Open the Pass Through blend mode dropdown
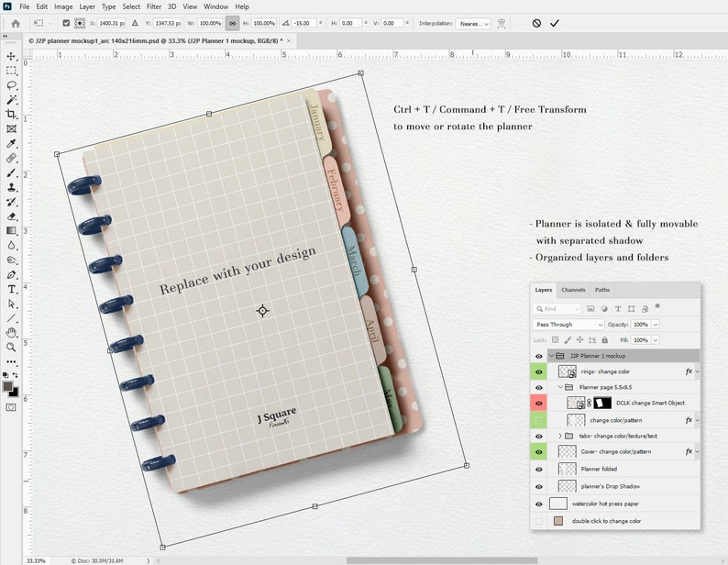Screen dimensions: 728x565 [568, 325]
